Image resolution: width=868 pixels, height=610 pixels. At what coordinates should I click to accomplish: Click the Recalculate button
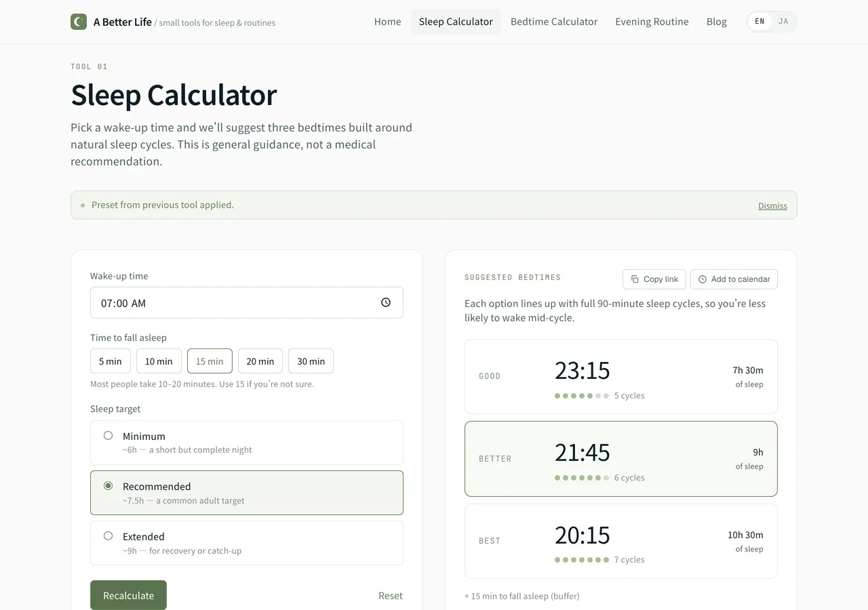[128, 595]
